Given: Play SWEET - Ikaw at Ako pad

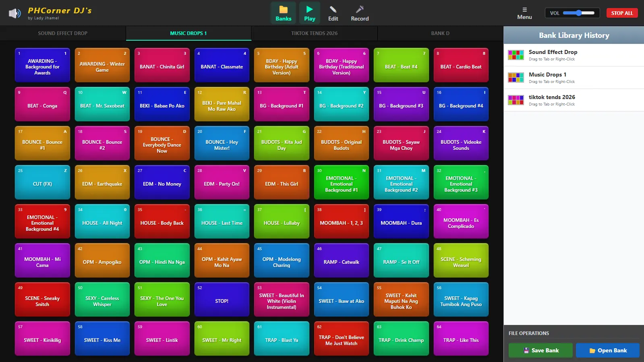Looking at the screenshot, I should point(342,299).
